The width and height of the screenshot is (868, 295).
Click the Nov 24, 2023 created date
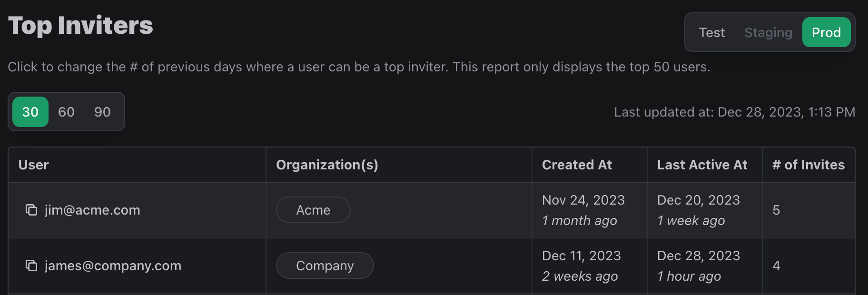[x=583, y=200]
